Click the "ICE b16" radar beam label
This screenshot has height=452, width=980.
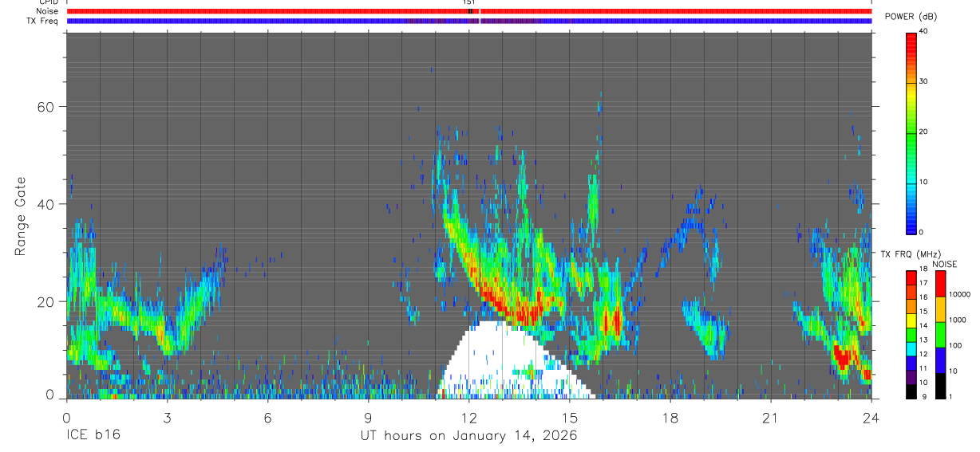tap(94, 436)
